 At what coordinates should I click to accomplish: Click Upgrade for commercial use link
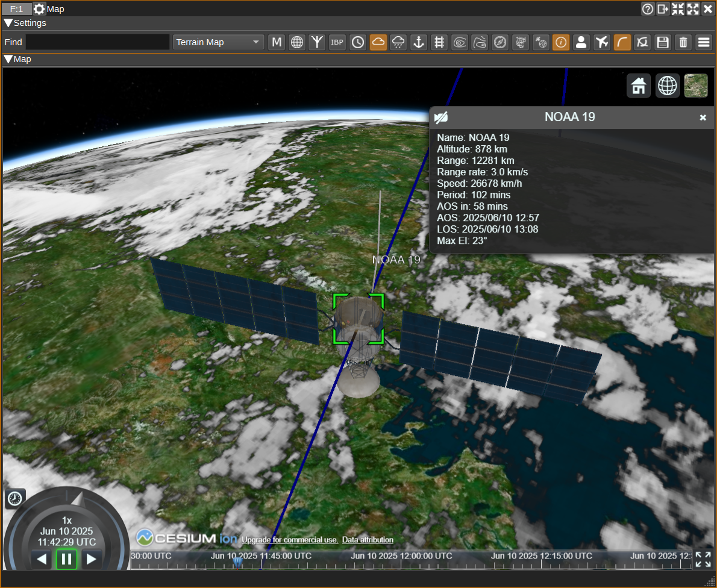click(x=290, y=540)
